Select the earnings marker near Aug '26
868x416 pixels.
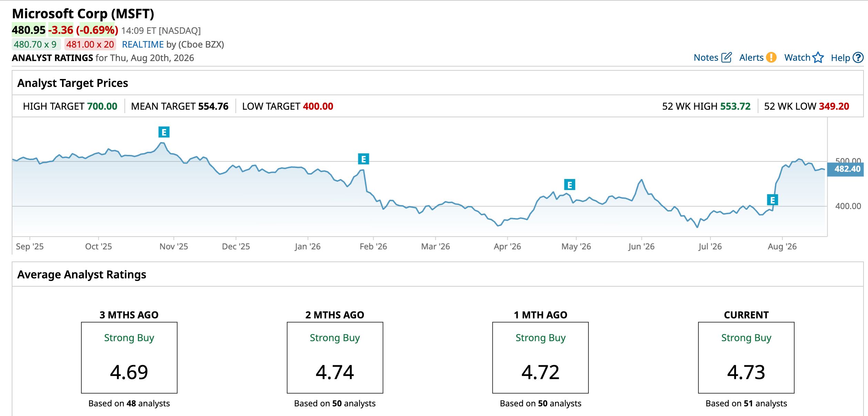tap(773, 200)
